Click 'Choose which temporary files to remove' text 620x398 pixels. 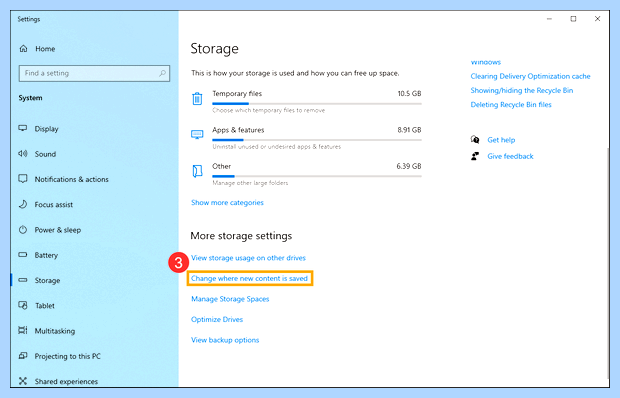[268, 110]
